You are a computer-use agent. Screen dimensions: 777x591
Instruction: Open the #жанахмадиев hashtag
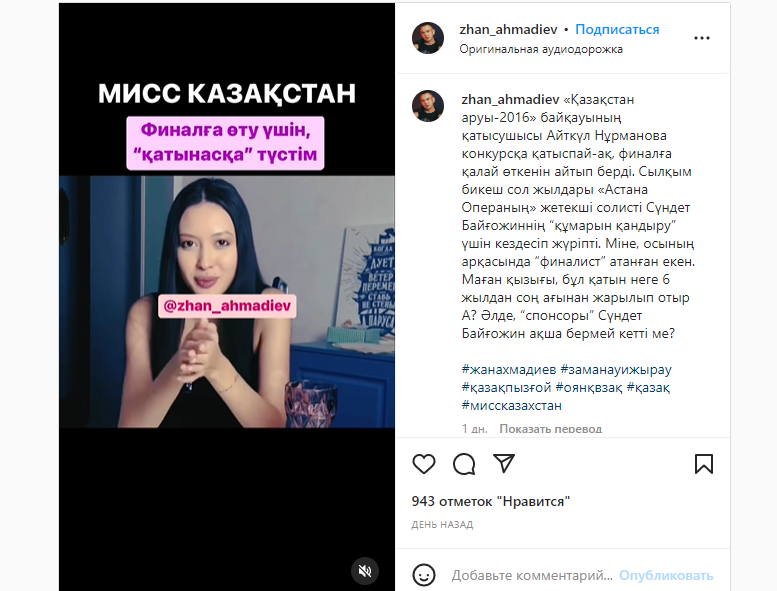pyautogui.click(x=509, y=370)
